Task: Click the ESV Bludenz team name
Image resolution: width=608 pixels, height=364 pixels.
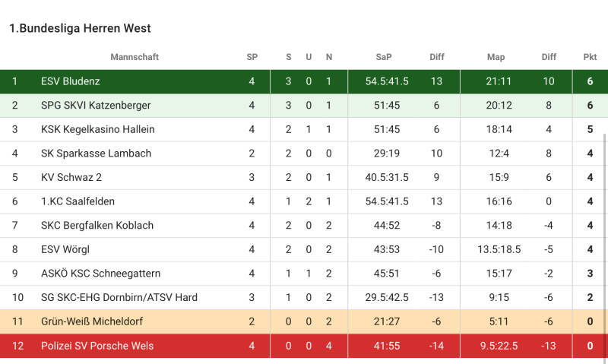Action: [x=71, y=81]
